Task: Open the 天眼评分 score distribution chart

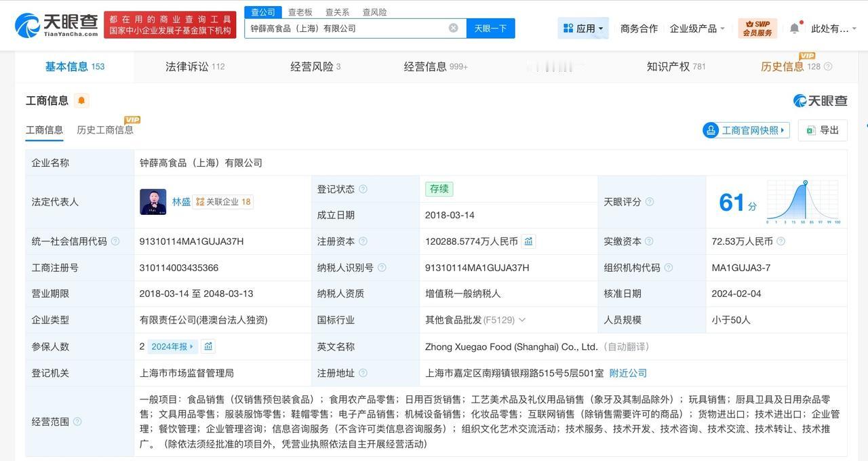Action: pyautogui.click(x=804, y=202)
